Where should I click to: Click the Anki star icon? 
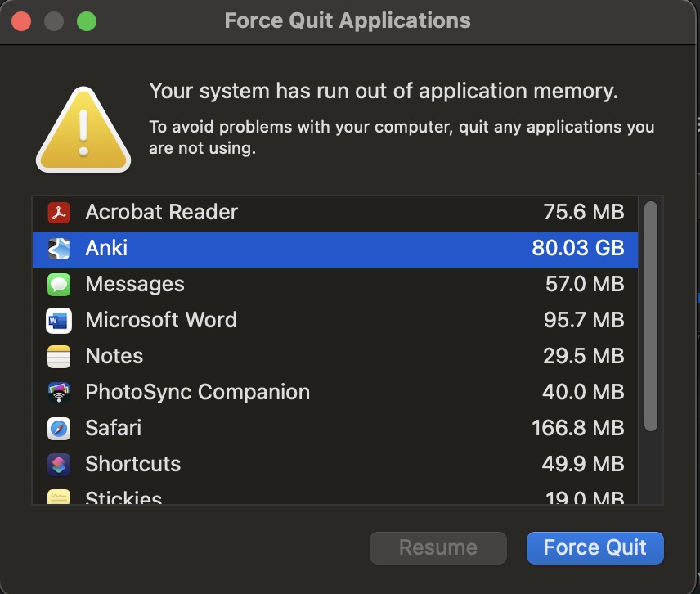[x=59, y=249]
